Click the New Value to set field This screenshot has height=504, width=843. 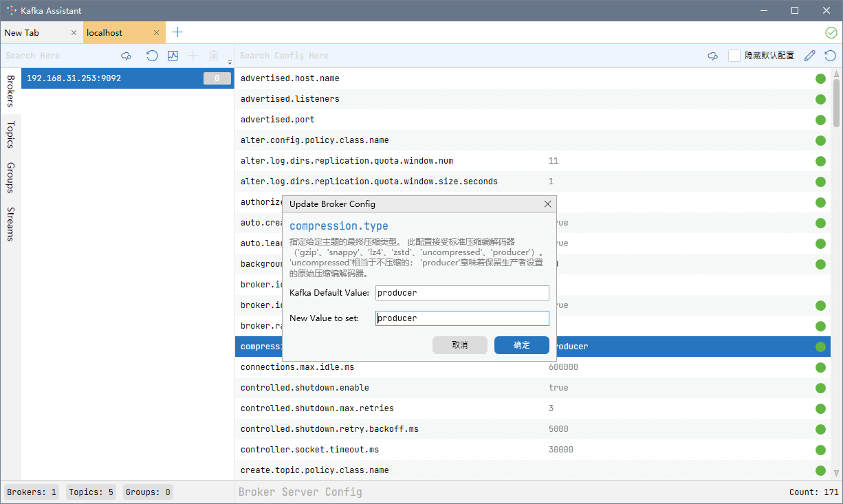[461, 318]
